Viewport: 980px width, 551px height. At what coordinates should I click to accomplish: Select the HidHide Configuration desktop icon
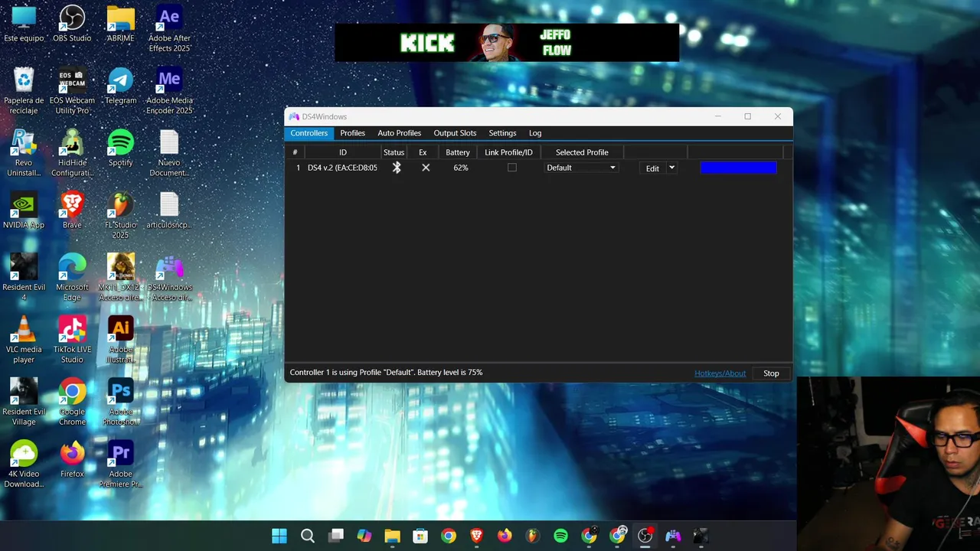point(72,153)
